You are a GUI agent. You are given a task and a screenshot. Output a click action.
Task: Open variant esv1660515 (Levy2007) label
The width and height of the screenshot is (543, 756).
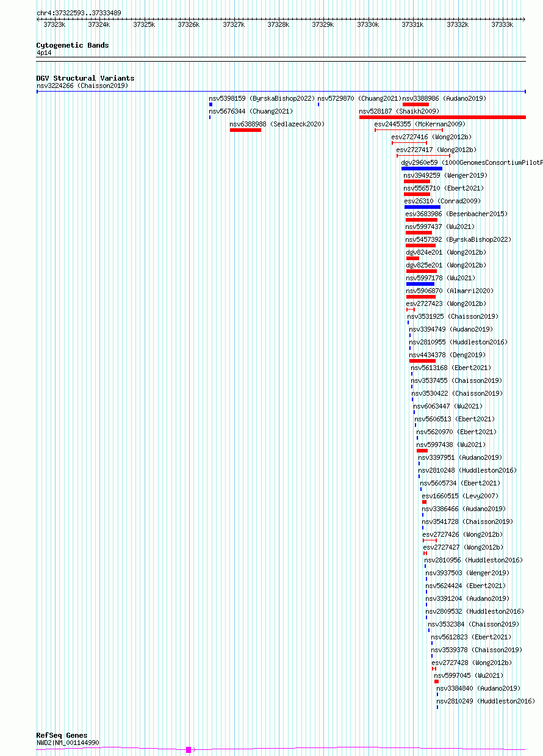click(460, 496)
